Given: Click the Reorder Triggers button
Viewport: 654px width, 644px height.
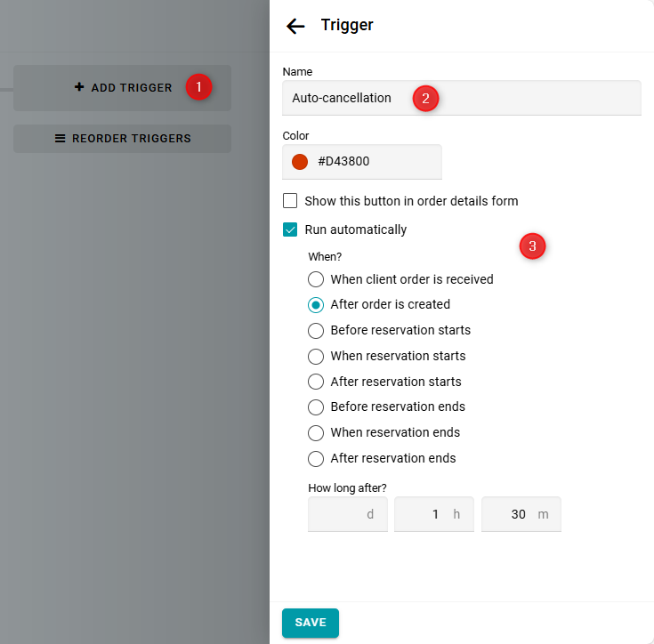Looking at the screenshot, I should click(x=122, y=139).
